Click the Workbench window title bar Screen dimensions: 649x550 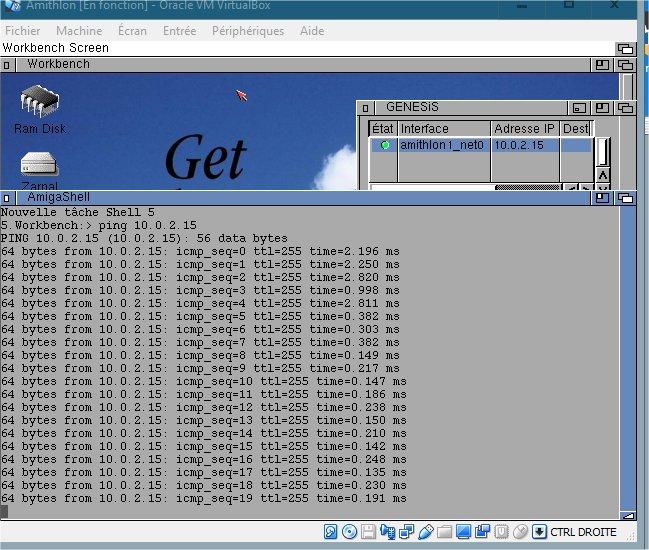[303, 65]
